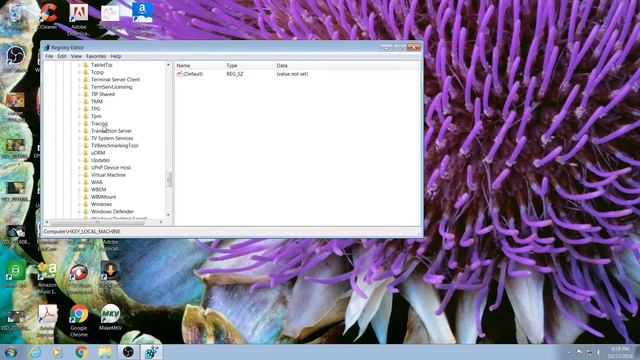Click the system tray clock
The image size is (640, 360).
pyautogui.click(x=620, y=353)
